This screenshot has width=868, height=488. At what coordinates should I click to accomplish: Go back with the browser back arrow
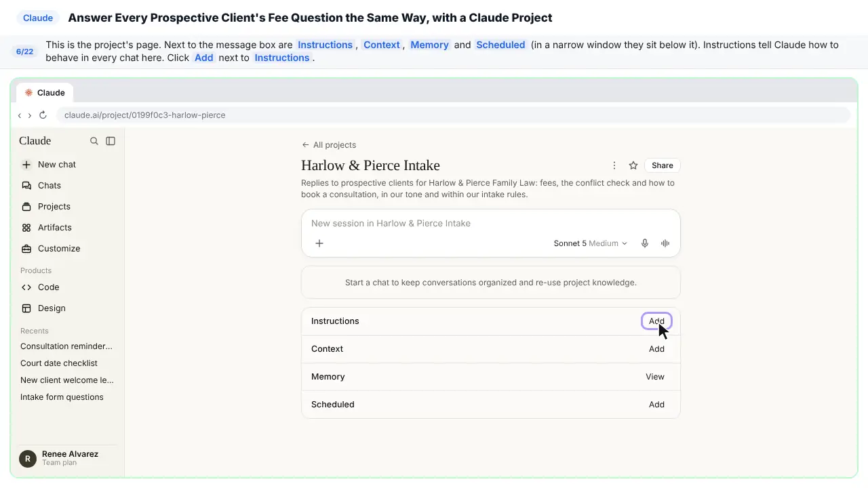20,115
